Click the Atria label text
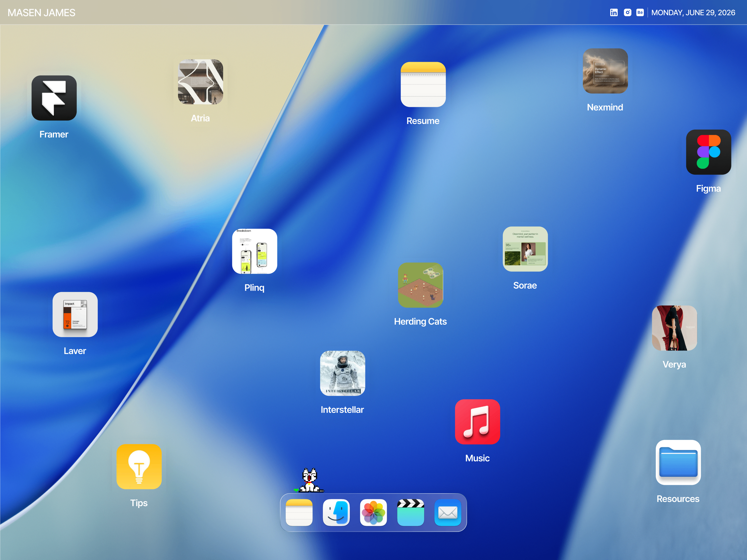Image resolution: width=747 pixels, height=560 pixels. (x=201, y=118)
